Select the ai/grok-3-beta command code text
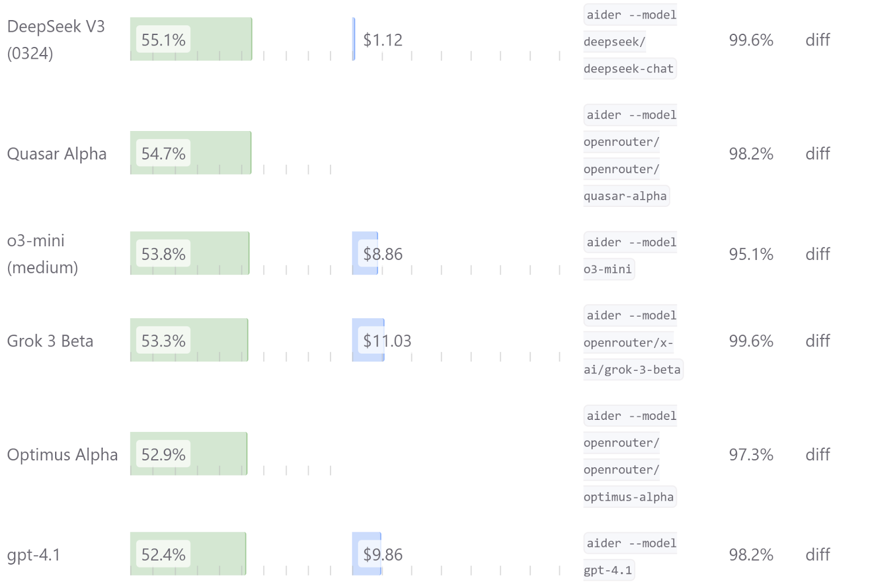Viewport: 874px width, 588px height. click(x=632, y=370)
